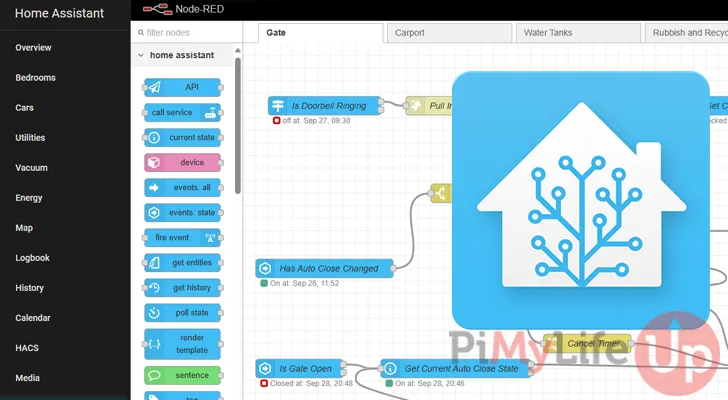728x400 pixels.
Task: Select the API node in palette
Action: 182,87
